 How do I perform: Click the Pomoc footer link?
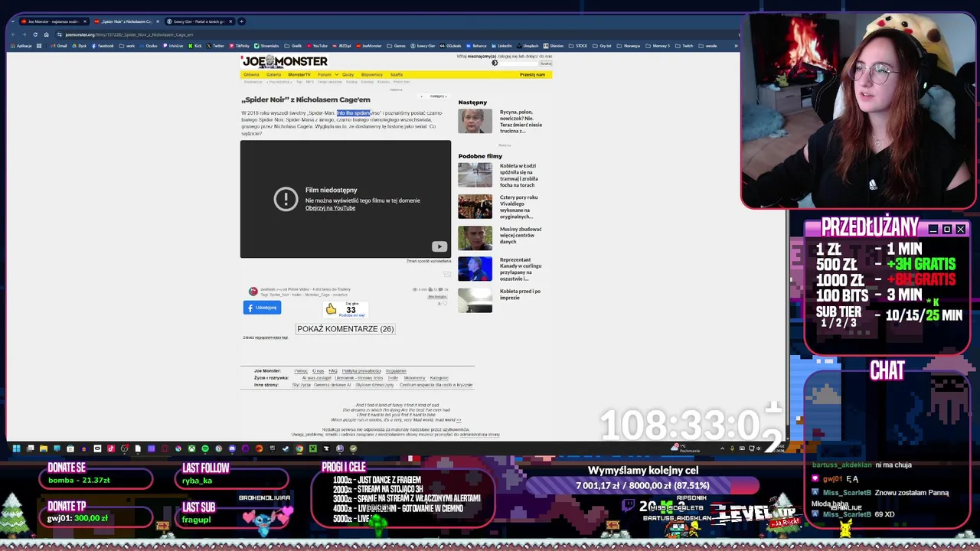click(x=301, y=371)
